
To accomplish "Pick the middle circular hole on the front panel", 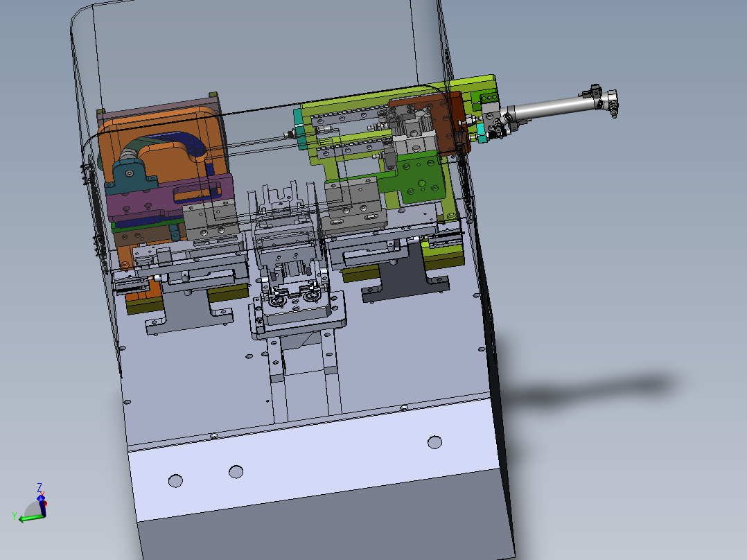I will click(x=236, y=472).
